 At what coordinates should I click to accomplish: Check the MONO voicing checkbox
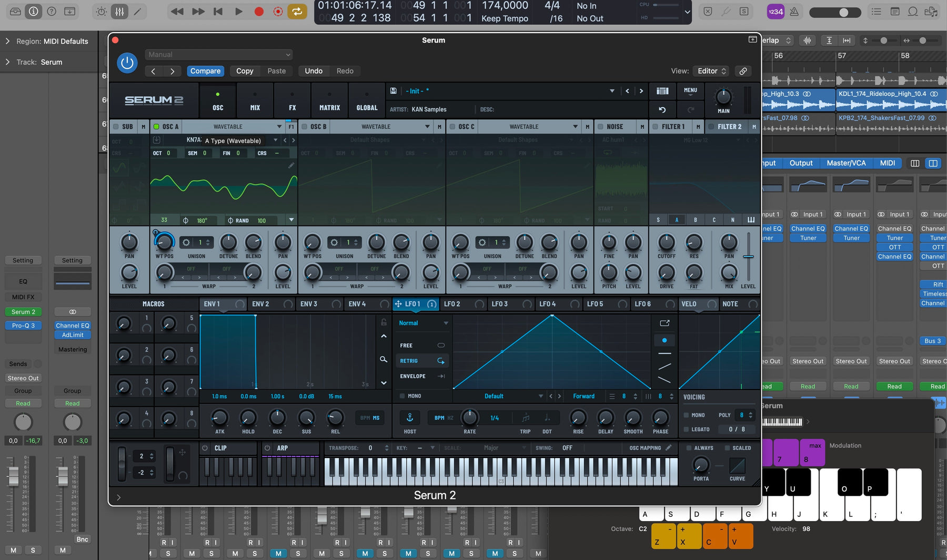click(686, 415)
